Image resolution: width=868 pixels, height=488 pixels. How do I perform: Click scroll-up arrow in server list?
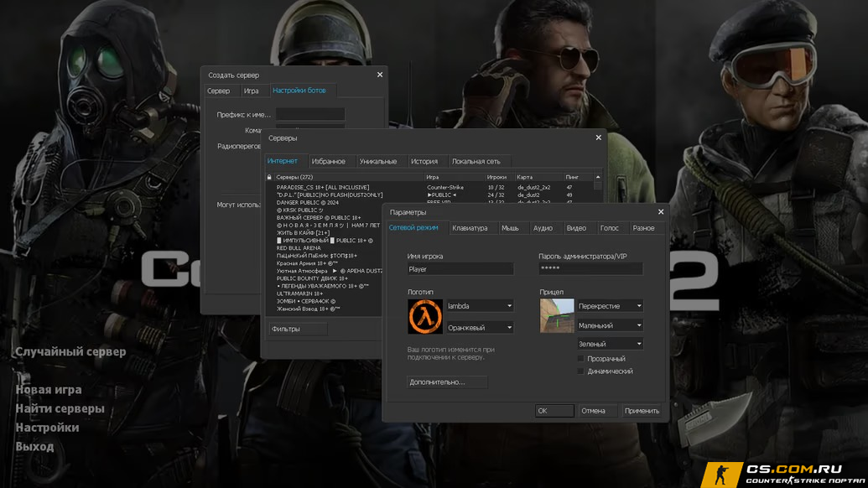[x=598, y=177]
